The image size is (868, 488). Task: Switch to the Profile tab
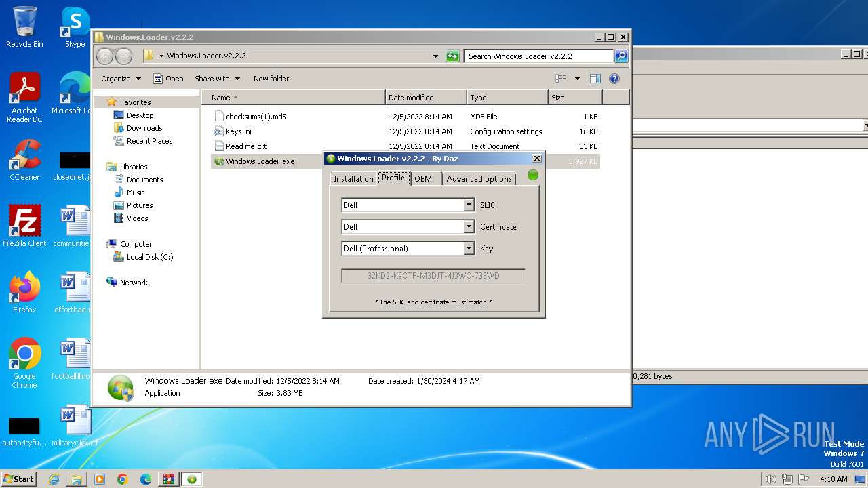[x=393, y=178]
